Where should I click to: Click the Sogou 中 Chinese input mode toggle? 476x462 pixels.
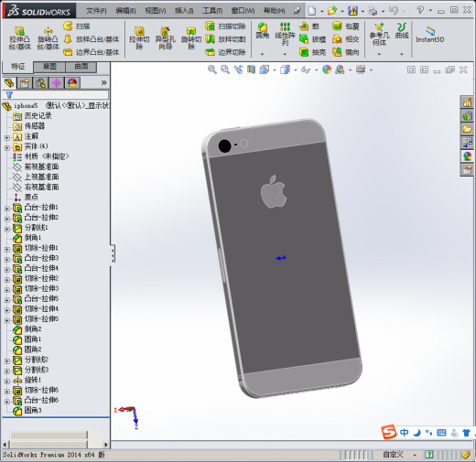405,433
